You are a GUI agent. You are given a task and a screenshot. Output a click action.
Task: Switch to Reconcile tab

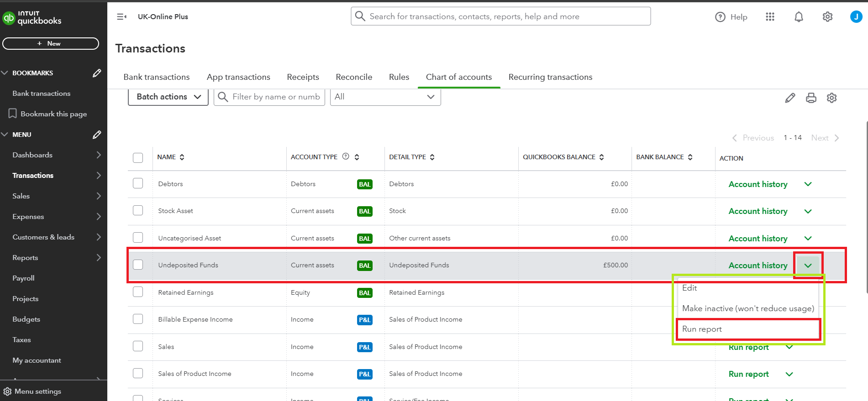(354, 77)
